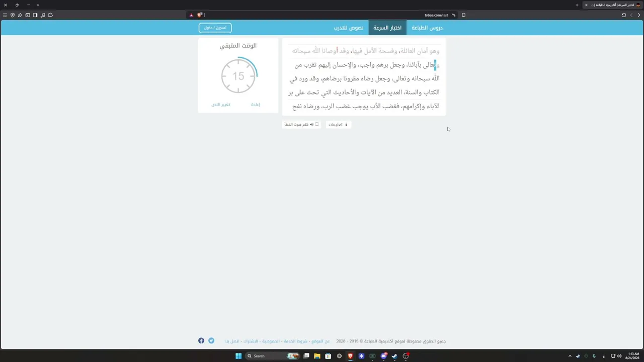Open the Windows Start menu
The width and height of the screenshot is (644, 362).
pyautogui.click(x=238, y=356)
